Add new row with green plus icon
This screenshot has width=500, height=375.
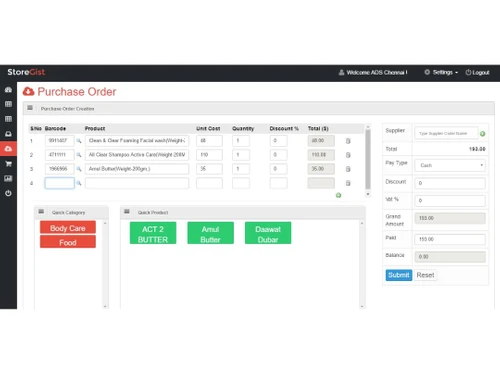pyautogui.click(x=338, y=195)
